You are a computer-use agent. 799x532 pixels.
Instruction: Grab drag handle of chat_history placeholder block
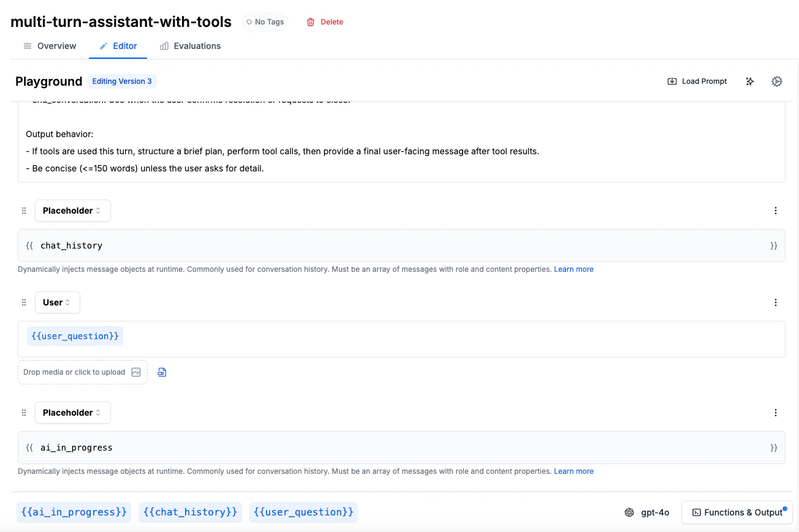click(x=24, y=211)
